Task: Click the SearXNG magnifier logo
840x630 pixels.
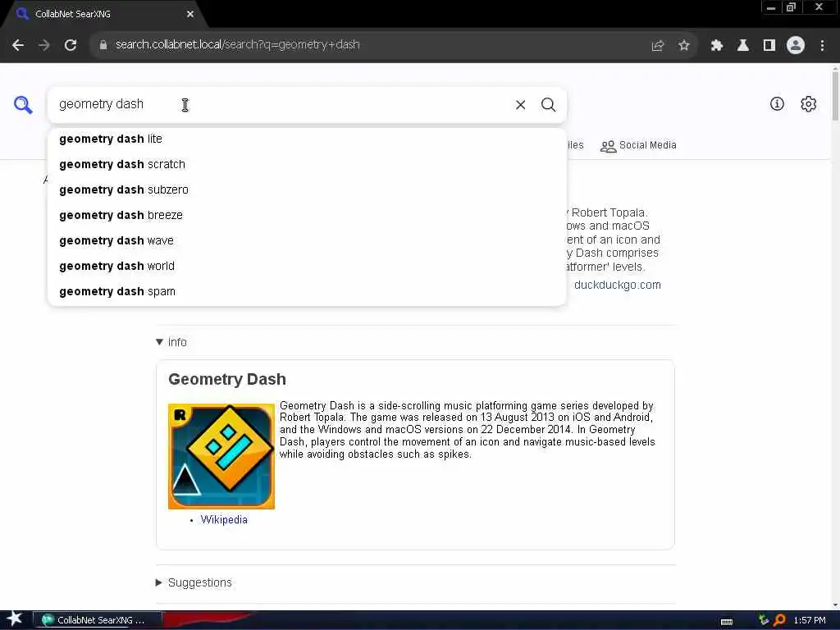Action: [23, 104]
